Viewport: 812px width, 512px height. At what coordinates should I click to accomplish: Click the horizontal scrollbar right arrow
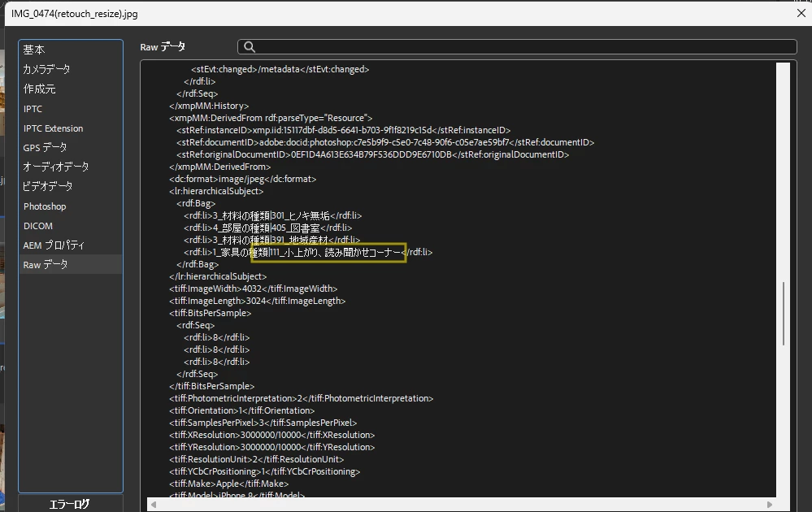coord(770,504)
